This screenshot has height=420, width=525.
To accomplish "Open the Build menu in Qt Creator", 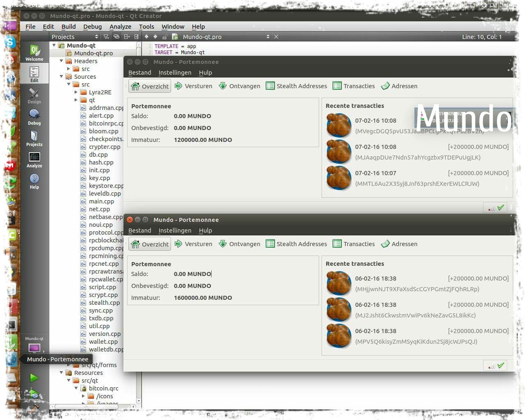I will click(68, 26).
